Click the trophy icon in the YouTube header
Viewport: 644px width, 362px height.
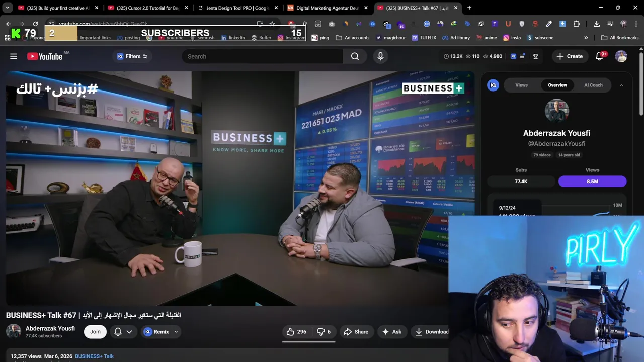[x=535, y=56]
